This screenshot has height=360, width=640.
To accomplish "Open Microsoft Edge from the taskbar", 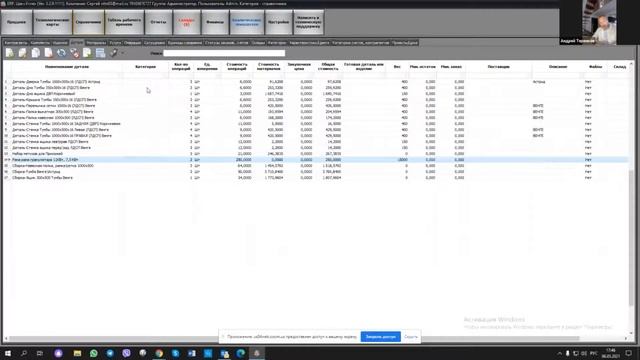I will point(240,353).
